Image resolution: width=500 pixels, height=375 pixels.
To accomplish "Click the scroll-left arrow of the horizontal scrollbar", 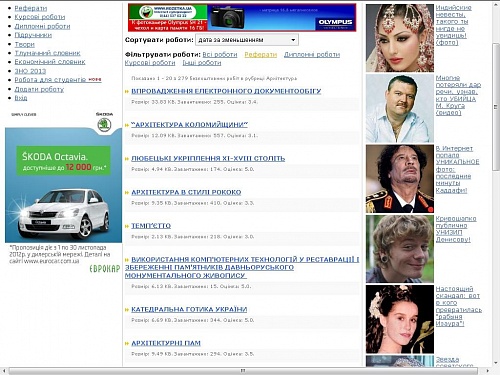I will 4,371.
